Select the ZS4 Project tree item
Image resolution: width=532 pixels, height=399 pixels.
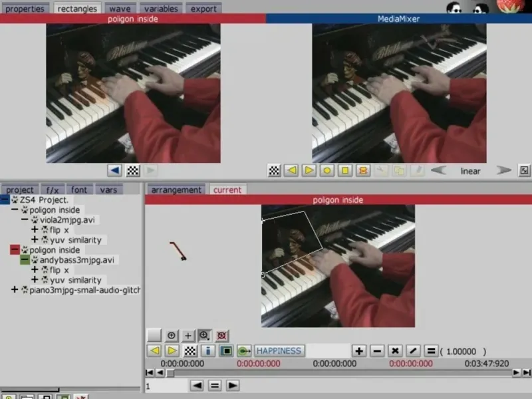(x=44, y=200)
